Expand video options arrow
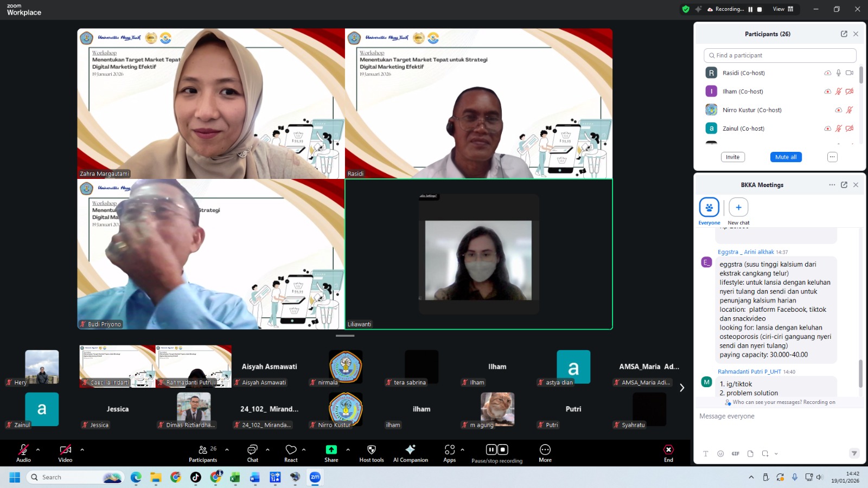This screenshot has height=488, width=868. [x=82, y=450]
